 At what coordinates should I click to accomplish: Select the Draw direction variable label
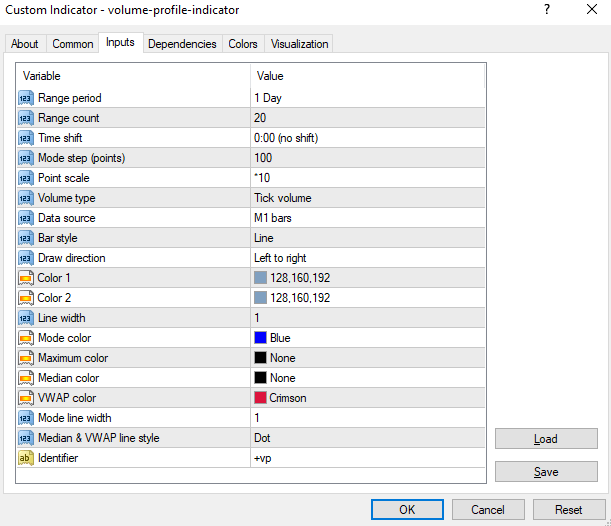(72, 258)
